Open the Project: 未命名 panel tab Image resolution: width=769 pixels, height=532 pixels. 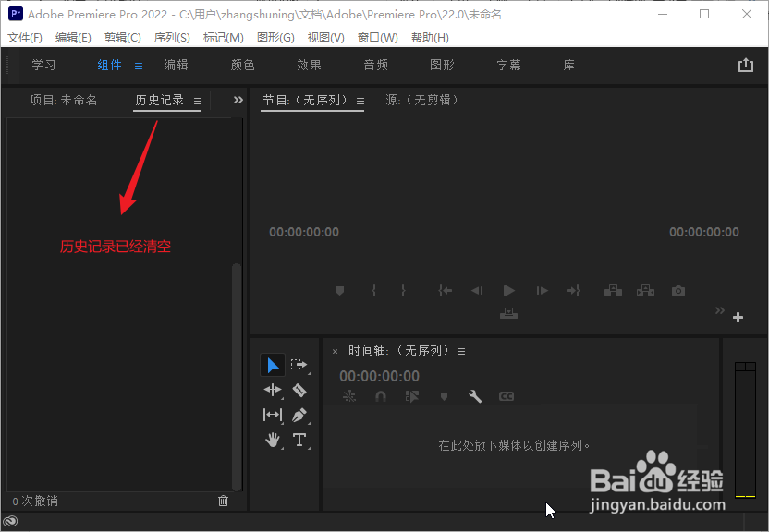[64, 101]
